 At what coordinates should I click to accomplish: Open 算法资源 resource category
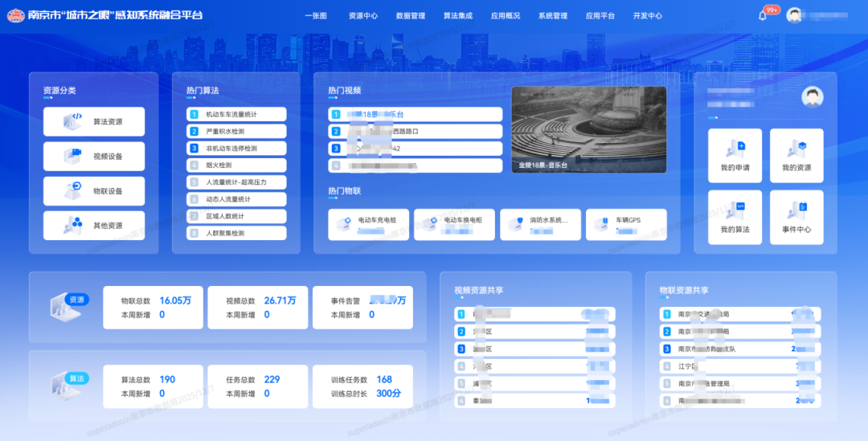click(94, 122)
